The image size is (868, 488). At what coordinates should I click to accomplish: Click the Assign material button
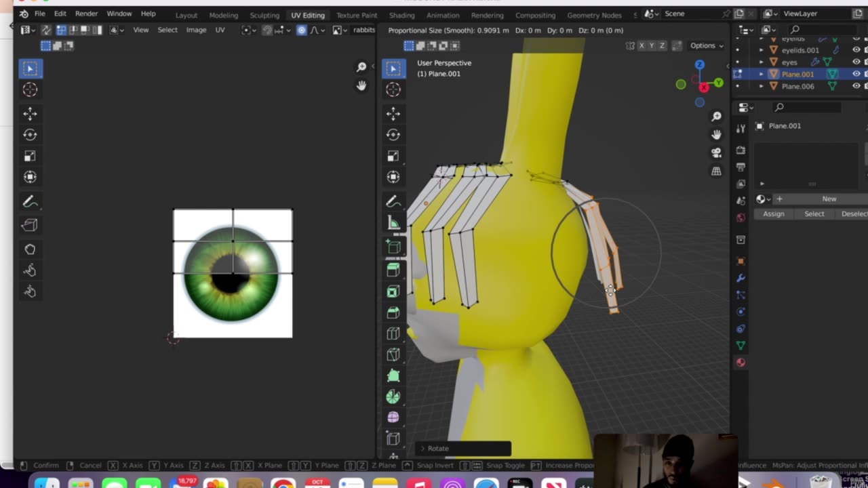coord(774,213)
